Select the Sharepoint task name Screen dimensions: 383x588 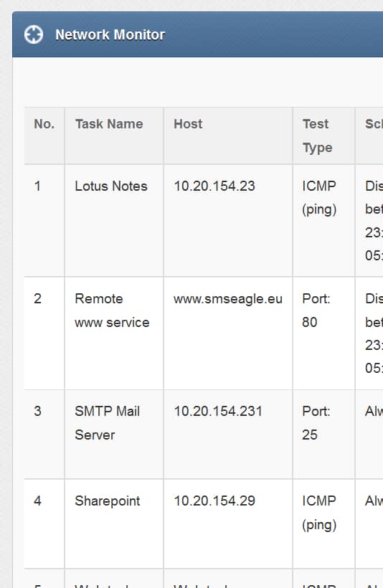point(108,501)
